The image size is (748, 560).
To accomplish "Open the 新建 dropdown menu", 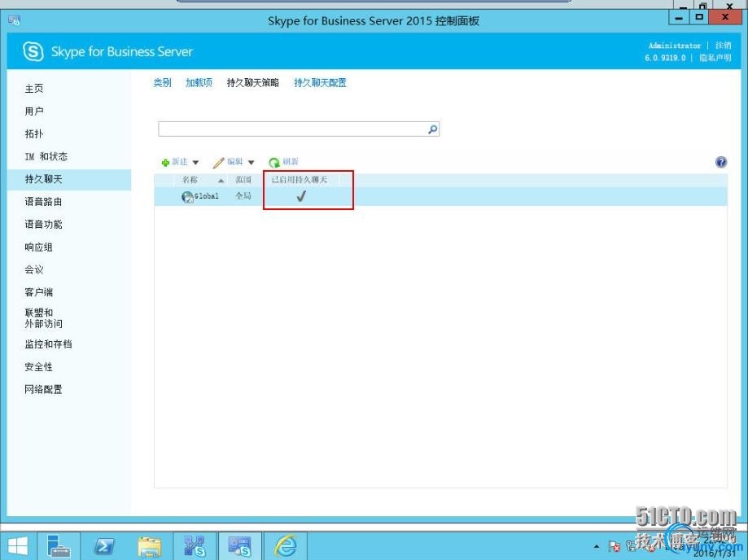I will pyautogui.click(x=181, y=162).
